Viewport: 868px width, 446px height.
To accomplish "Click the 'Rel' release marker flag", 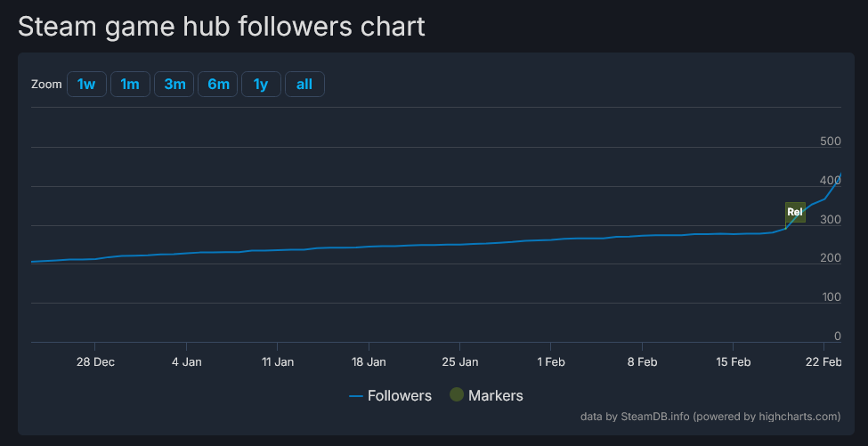I will [x=795, y=212].
